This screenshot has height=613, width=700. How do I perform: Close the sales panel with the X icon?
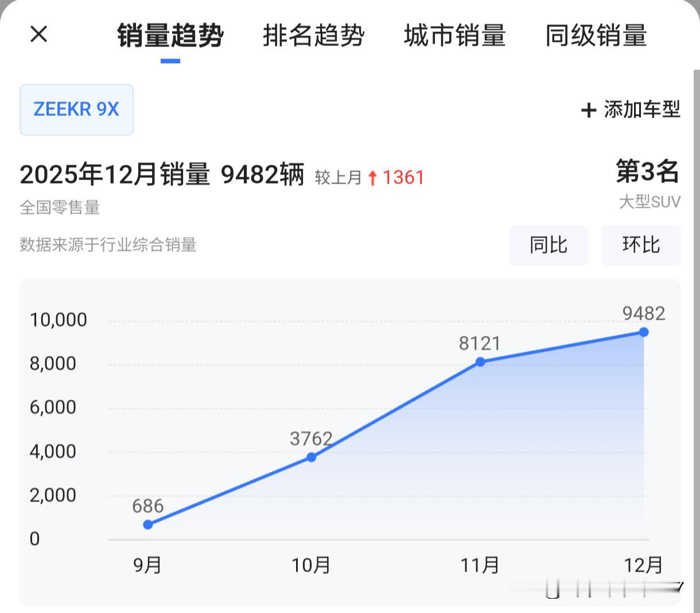(x=38, y=34)
